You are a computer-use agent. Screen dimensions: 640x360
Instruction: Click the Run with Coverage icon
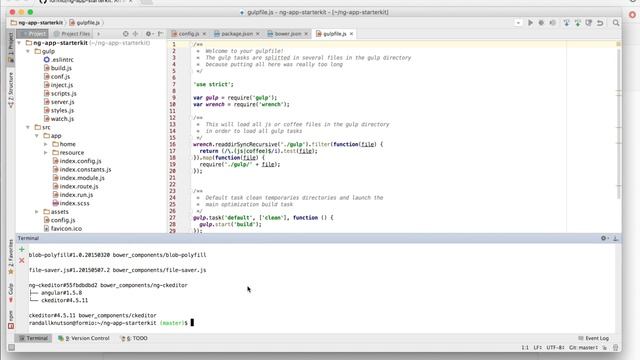tap(553, 23)
